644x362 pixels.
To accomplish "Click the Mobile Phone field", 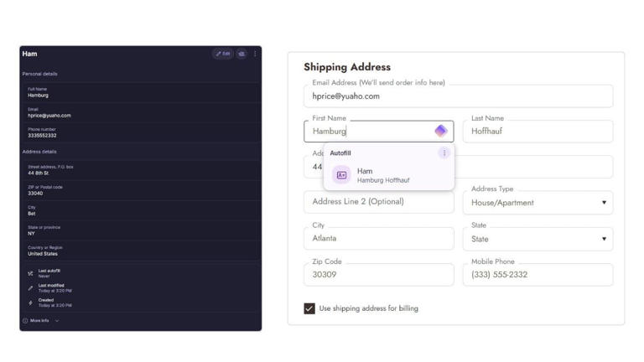I will pos(538,275).
